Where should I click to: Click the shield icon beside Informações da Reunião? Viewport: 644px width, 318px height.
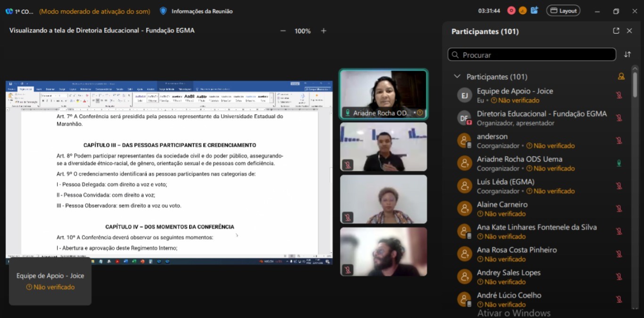[x=163, y=11]
